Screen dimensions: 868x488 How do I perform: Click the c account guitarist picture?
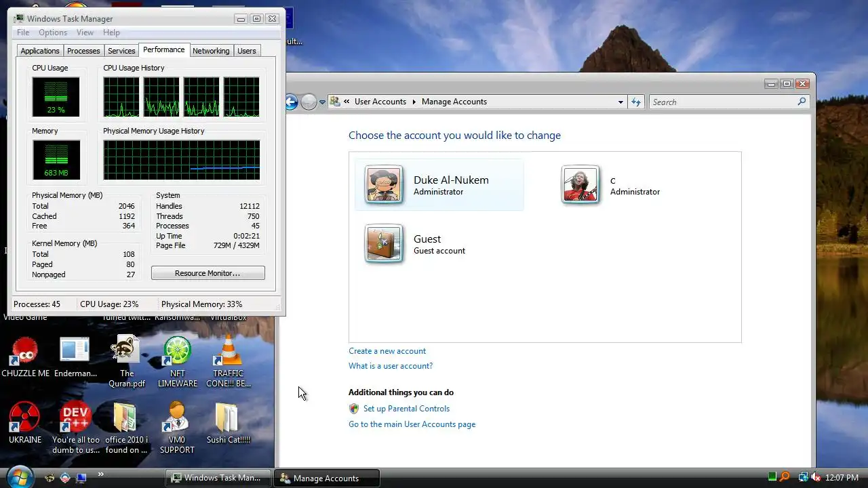(x=580, y=184)
